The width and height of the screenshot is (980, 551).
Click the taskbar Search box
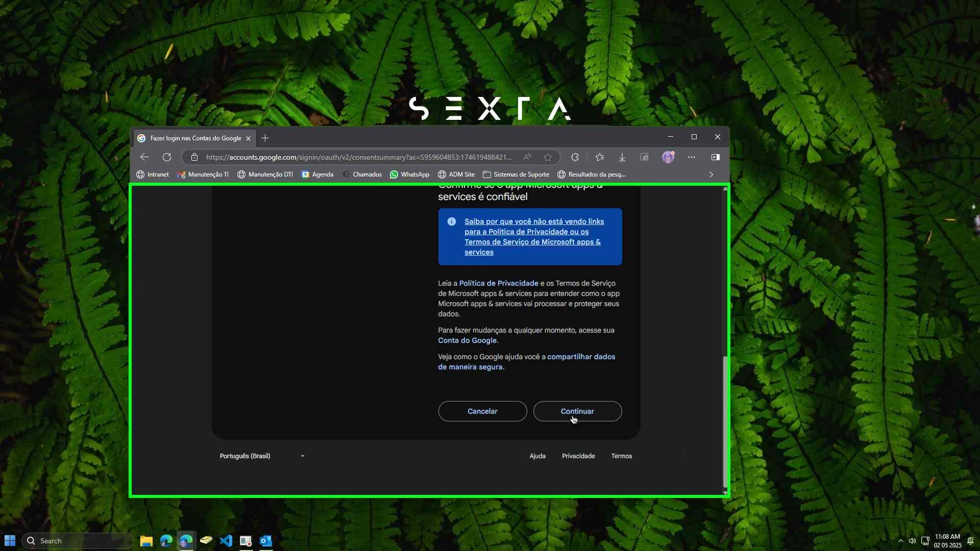tap(78, 541)
